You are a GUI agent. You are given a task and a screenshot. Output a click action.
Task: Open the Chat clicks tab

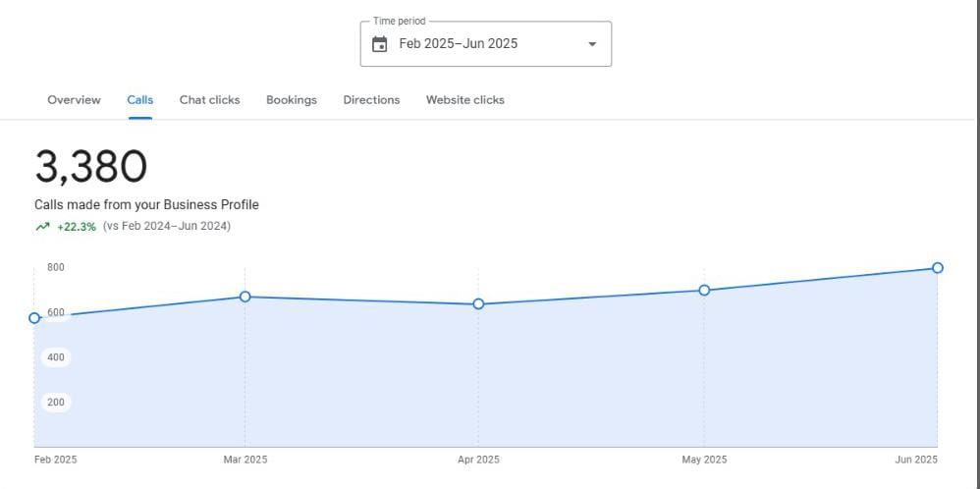click(209, 100)
